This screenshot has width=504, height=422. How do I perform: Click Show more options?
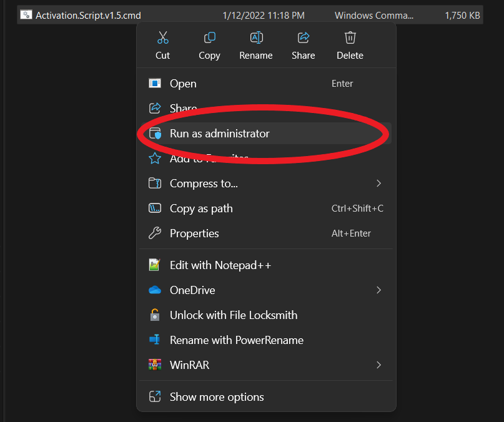[217, 397]
